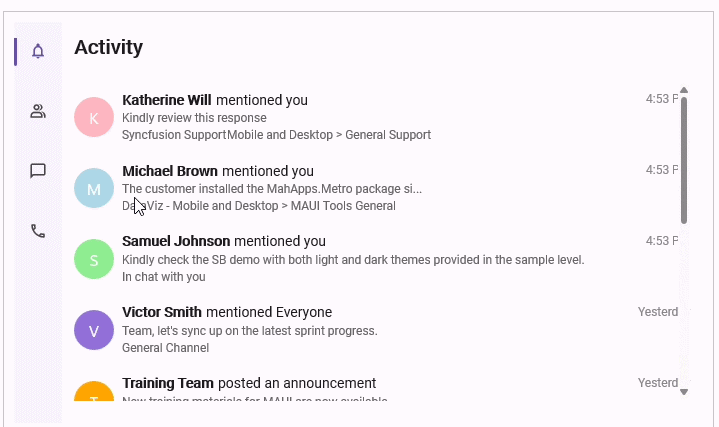Click the vertical scrollbar thumb
Viewport: 719px width, 427px height.
684,160
